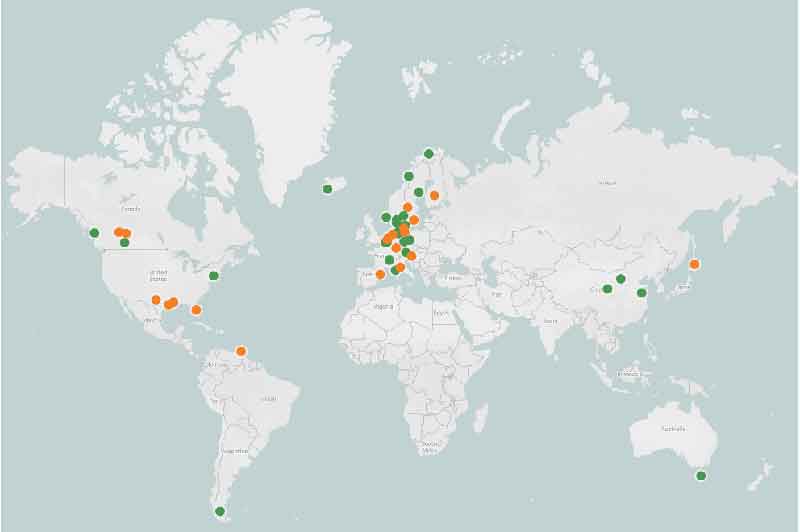
Task: Click the orange marker in Finland
Action: pos(434,195)
